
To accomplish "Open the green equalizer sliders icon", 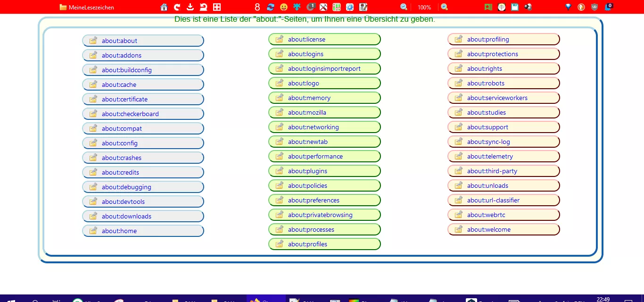I will click(x=337, y=7).
